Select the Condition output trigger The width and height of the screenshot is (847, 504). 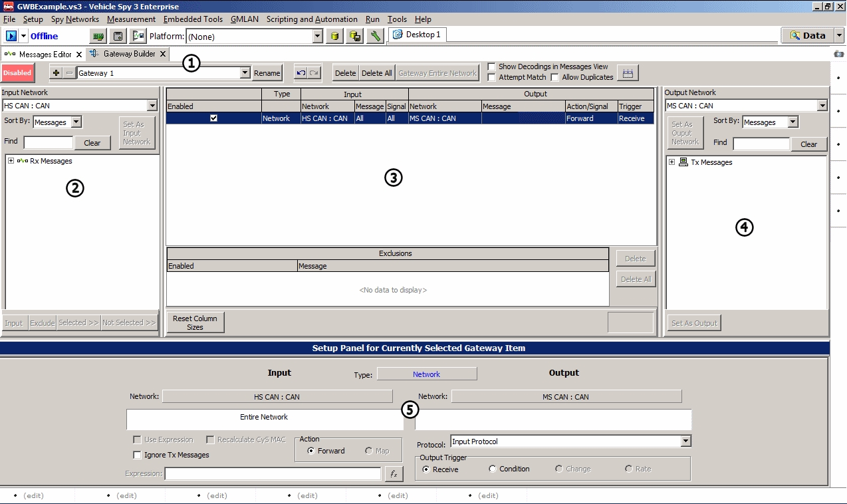[493, 469]
